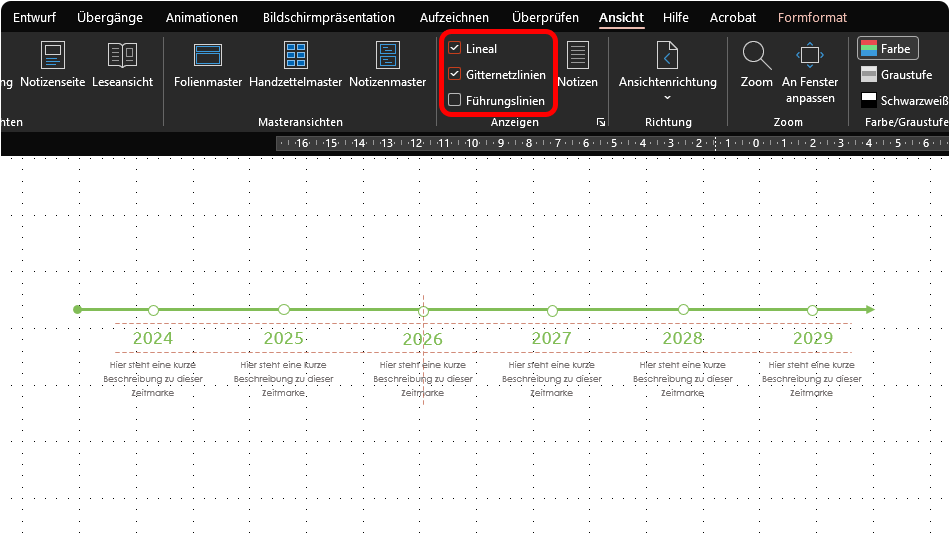Viewport: 950px width, 536px height.
Task: Open the Formformat tab
Action: 812,18
